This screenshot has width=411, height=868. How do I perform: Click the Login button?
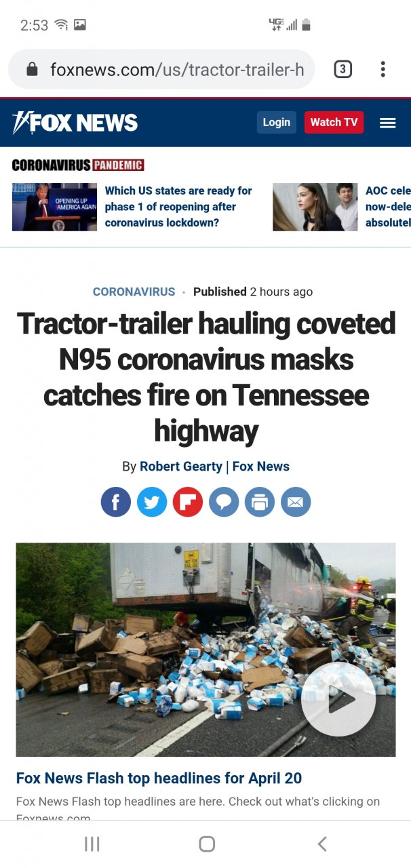click(277, 122)
